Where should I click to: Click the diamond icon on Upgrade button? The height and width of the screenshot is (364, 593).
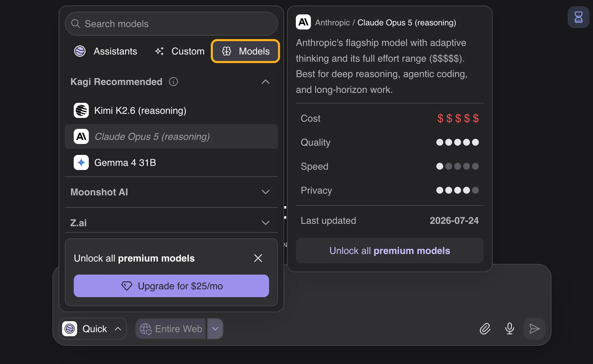tap(127, 286)
